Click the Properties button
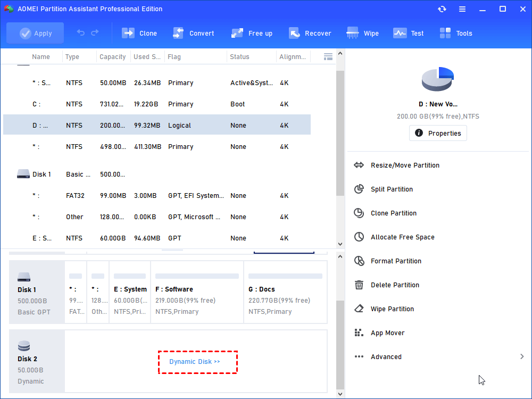This screenshot has width=532, height=399. tap(438, 133)
